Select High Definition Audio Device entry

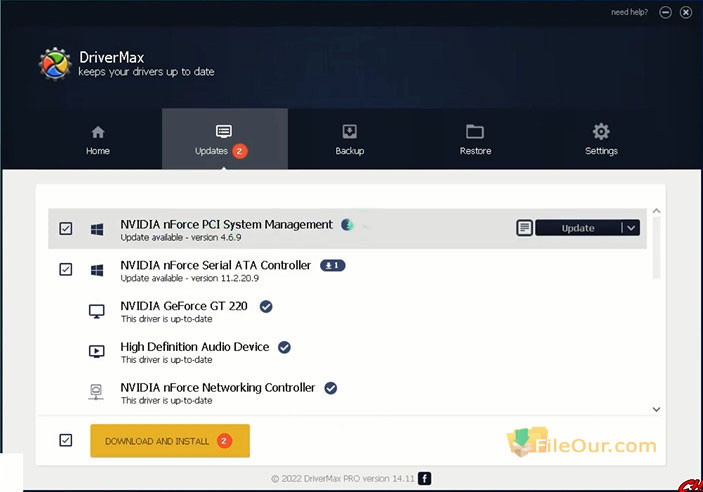[347, 352]
